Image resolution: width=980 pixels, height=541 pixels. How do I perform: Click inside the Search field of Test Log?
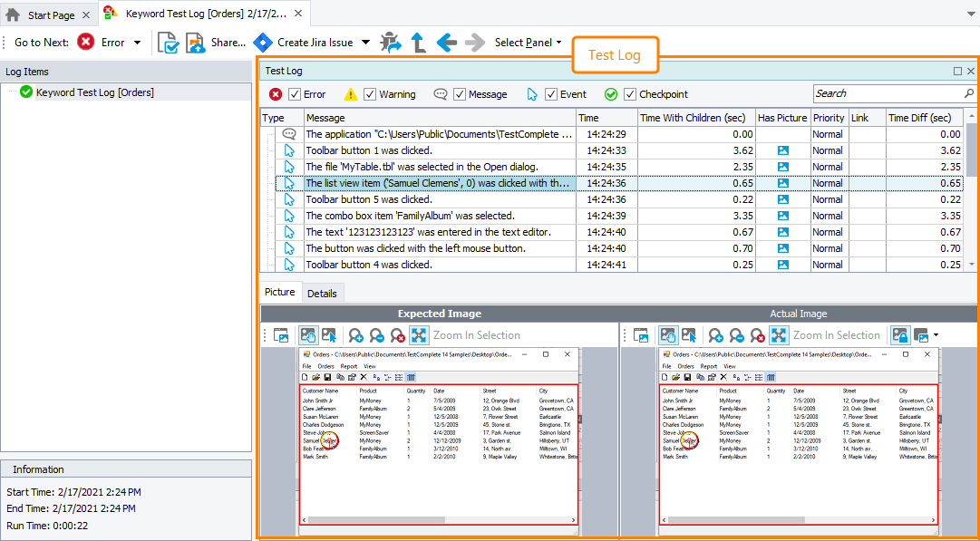[x=888, y=93]
